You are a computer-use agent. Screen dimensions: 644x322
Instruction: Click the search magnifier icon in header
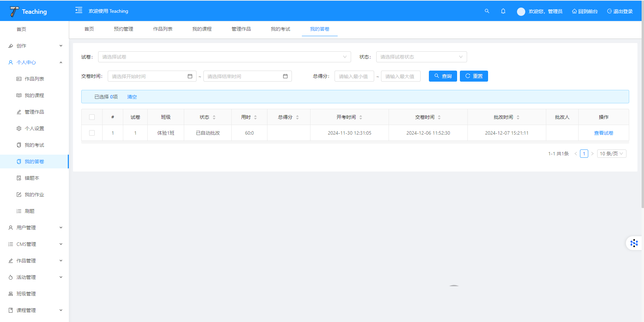click(487, 11)
